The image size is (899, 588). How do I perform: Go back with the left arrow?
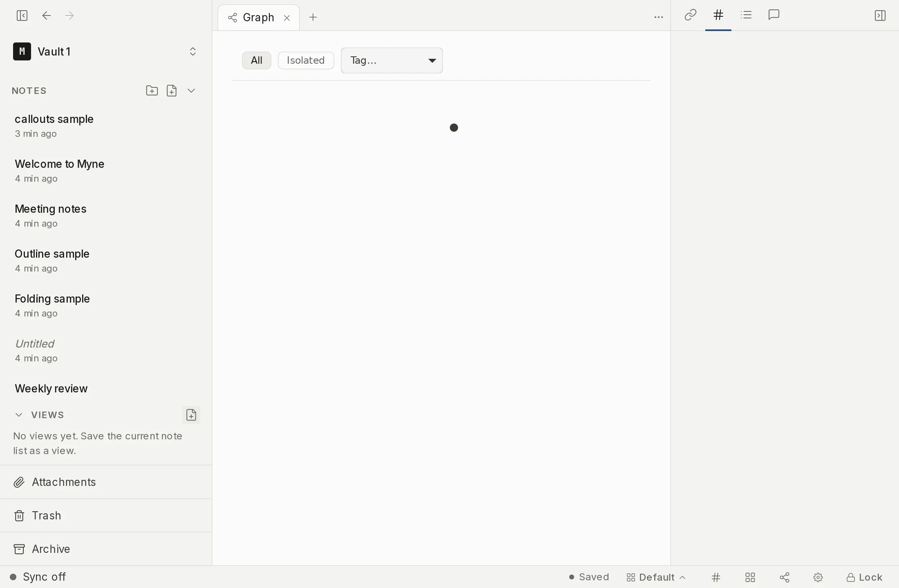tap(47, 16)
